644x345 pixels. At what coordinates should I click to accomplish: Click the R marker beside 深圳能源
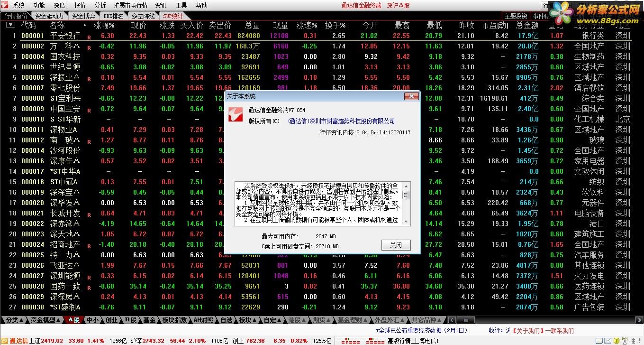89,277
